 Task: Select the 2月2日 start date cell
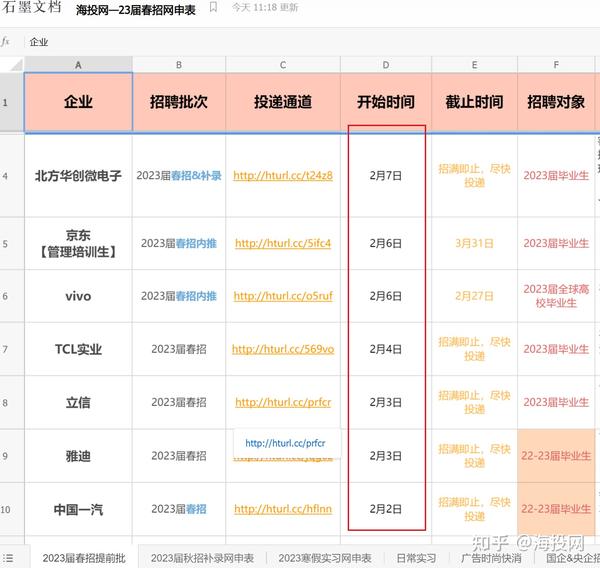386,509
